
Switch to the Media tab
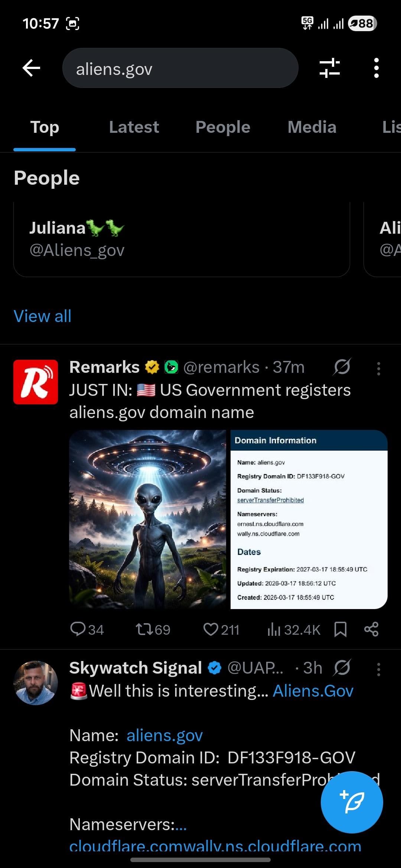(312, 127)
